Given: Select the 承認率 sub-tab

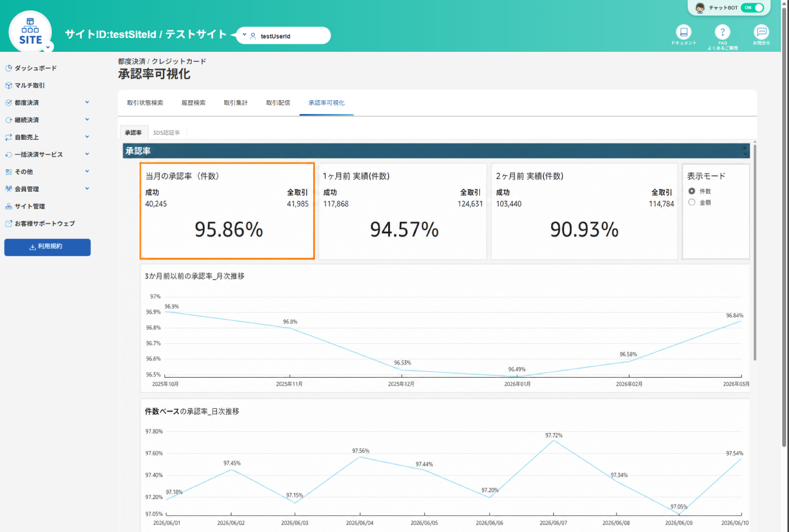Looking at the screenshot, I should tap(133, 132).
